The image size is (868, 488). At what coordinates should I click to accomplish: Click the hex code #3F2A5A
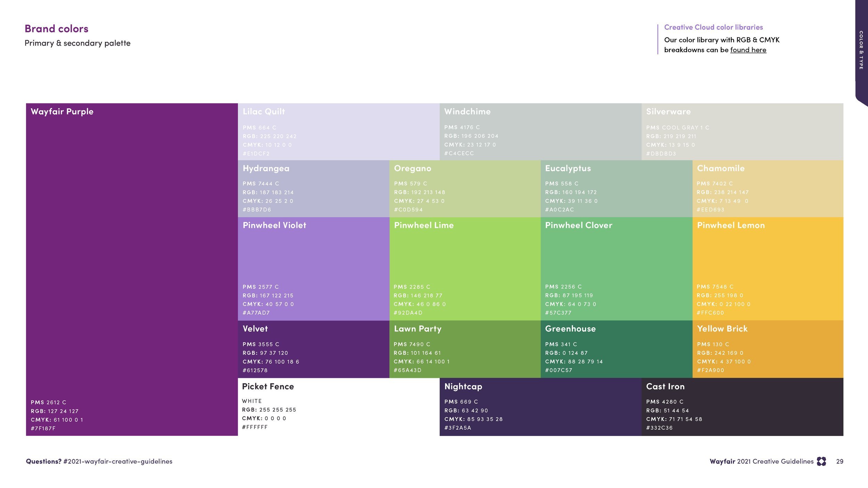click(458, 428)
